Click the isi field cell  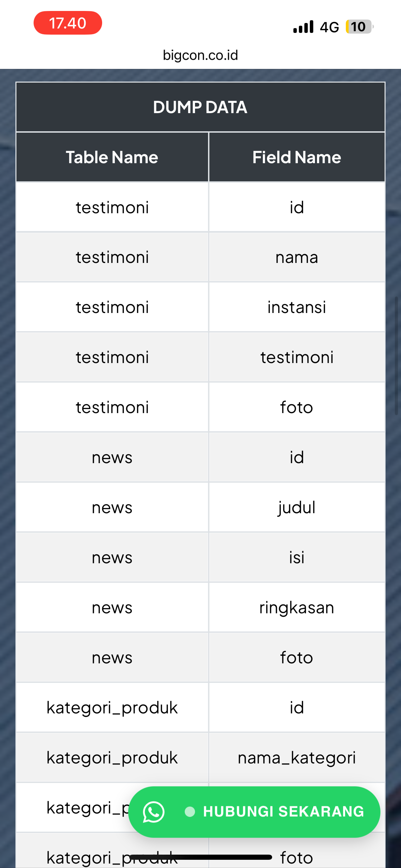point(297,558)
